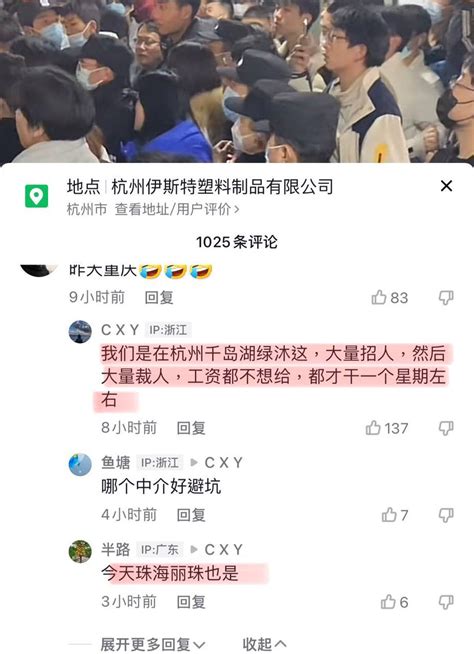Collapse replies with 收起

[x=264, y=644]
